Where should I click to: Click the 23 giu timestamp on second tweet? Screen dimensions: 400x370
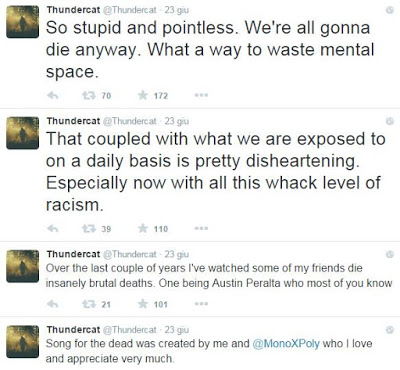tap(177, 121)
